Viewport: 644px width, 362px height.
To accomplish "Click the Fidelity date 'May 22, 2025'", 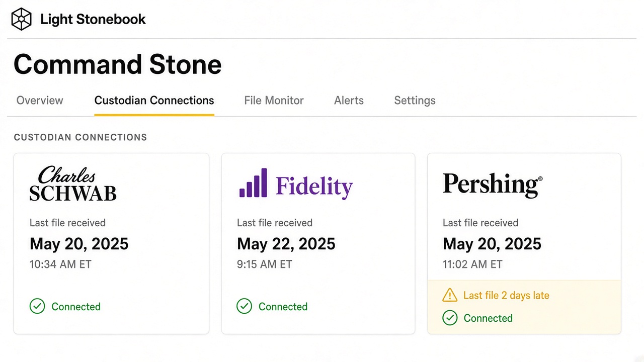I will tap(286, 244).
